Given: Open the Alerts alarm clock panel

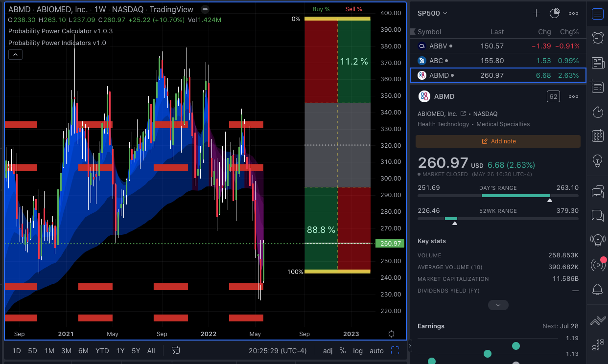Looking at the screenshot, I should [597, 38].
